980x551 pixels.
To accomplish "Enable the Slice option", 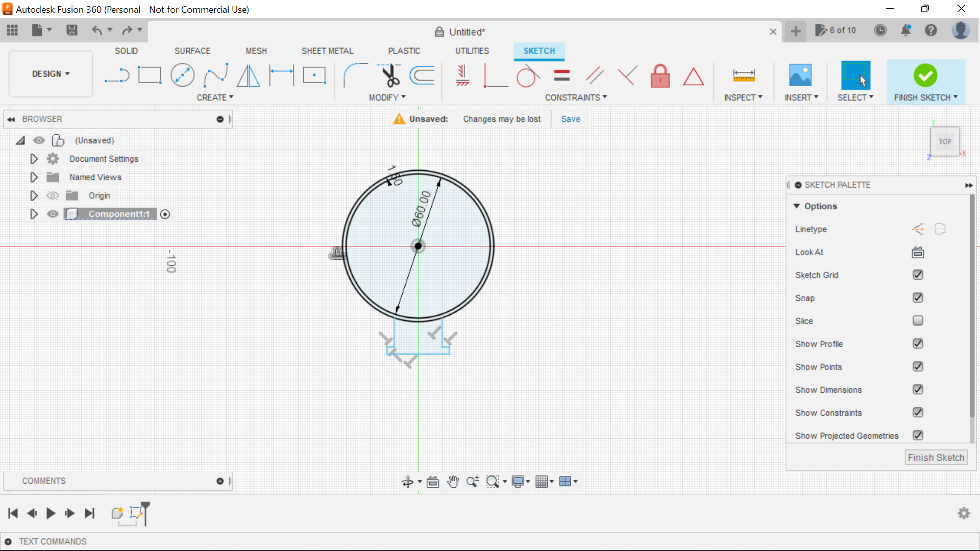I will 918,321.
